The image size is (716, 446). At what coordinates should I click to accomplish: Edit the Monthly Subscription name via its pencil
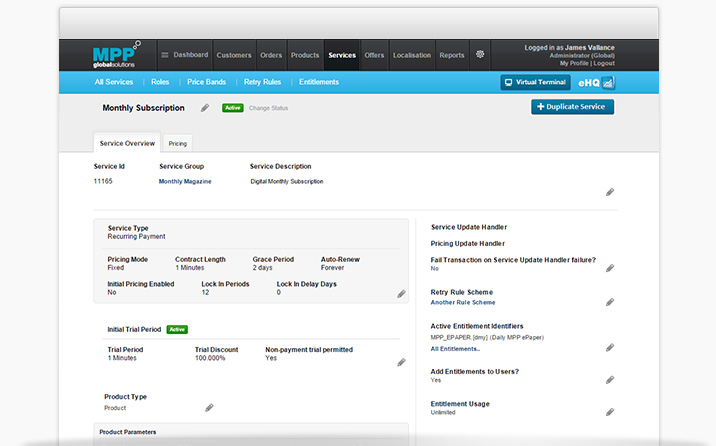point(205,108)
